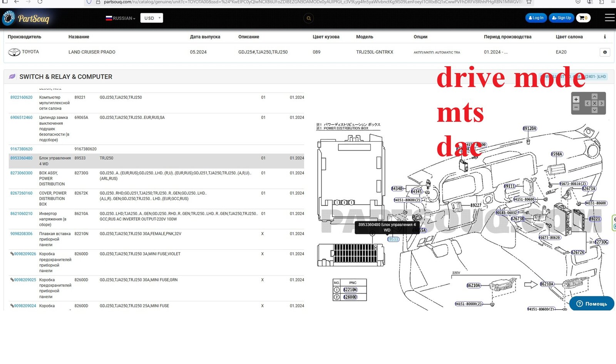Click the round search icon in header

(x=308, y=18)
